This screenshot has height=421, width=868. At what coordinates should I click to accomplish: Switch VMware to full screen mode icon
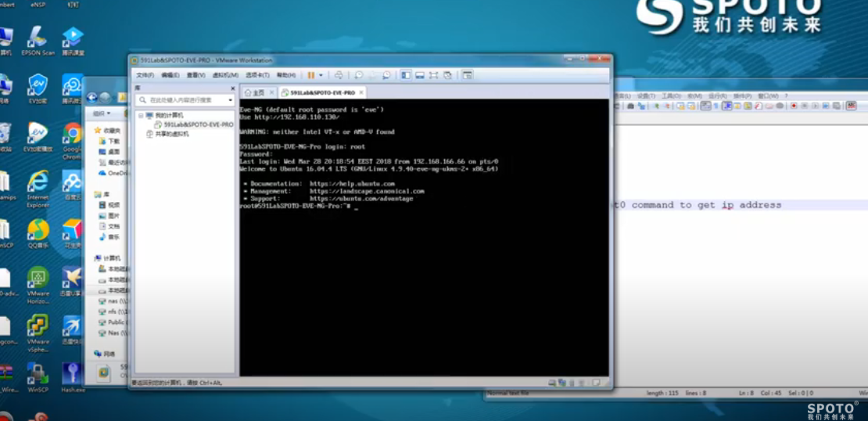tap(433, 75)
